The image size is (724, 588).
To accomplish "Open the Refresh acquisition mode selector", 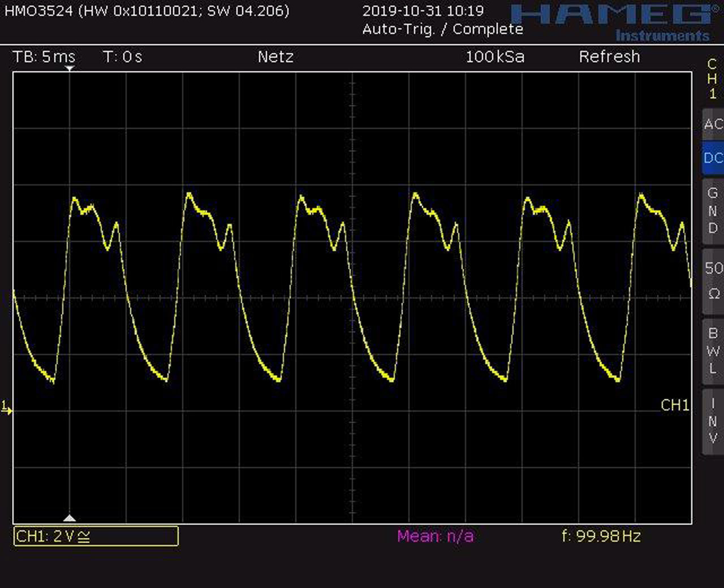I will point(609,57).
